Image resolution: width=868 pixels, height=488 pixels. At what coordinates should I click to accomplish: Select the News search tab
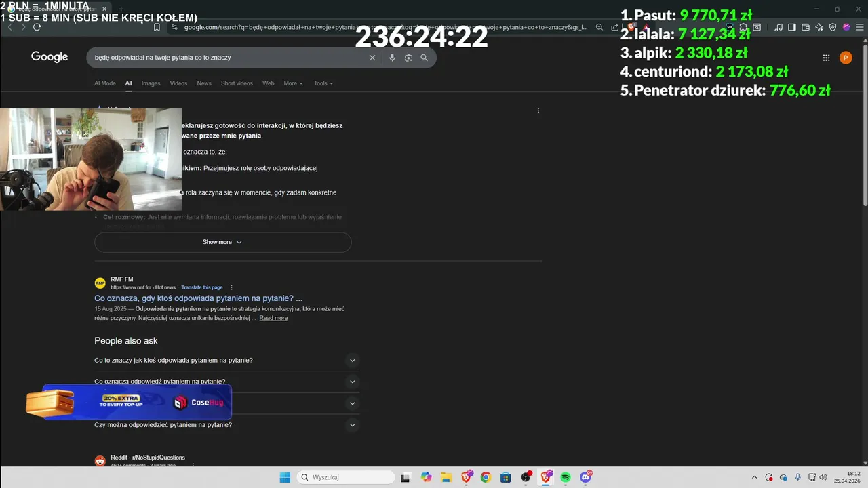tap(204, 83)
